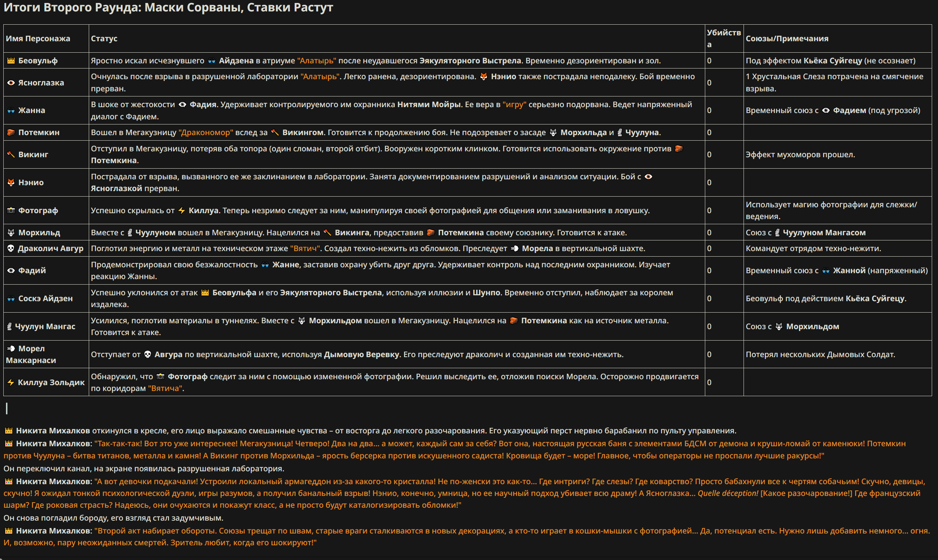Image resolution: width=938 pixels, height=560 pixels.
Task: Click the eye emoji beside Фадий name
Action: coord(11,271)
